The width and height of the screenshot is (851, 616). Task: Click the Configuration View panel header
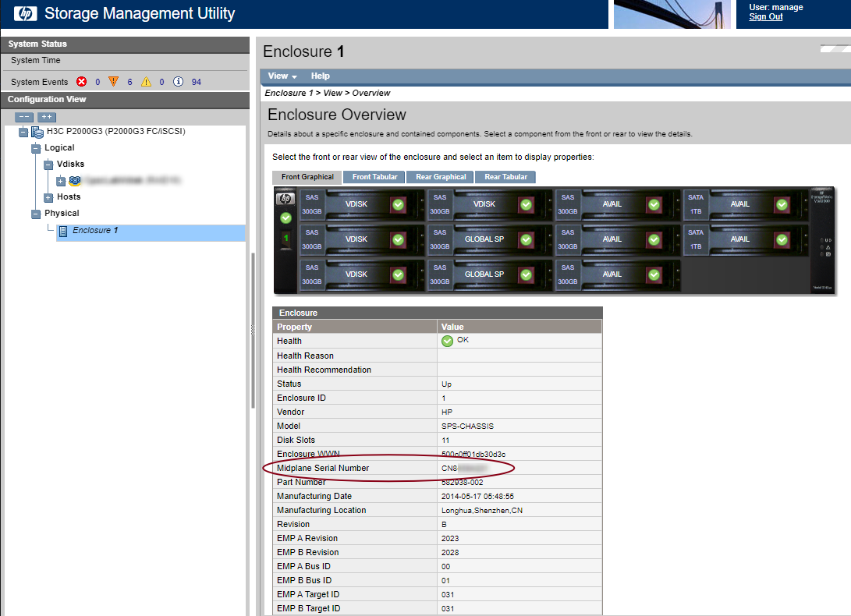(x=125, y=99)
